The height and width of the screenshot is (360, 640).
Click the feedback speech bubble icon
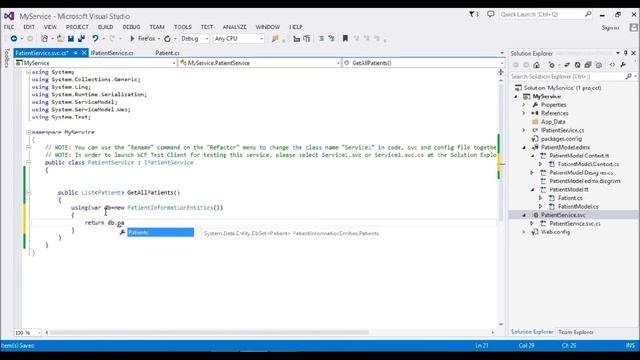(x=491, y=14)
